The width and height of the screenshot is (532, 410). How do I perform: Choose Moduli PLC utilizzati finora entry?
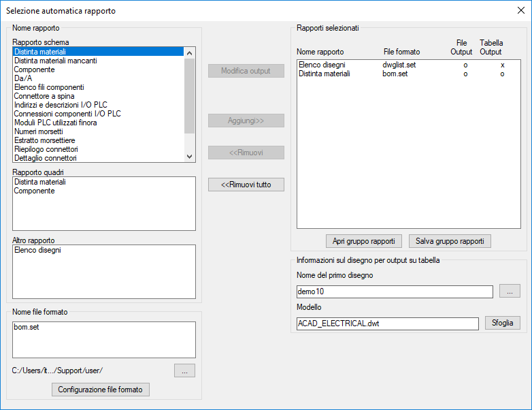click(x=56, y=123)
